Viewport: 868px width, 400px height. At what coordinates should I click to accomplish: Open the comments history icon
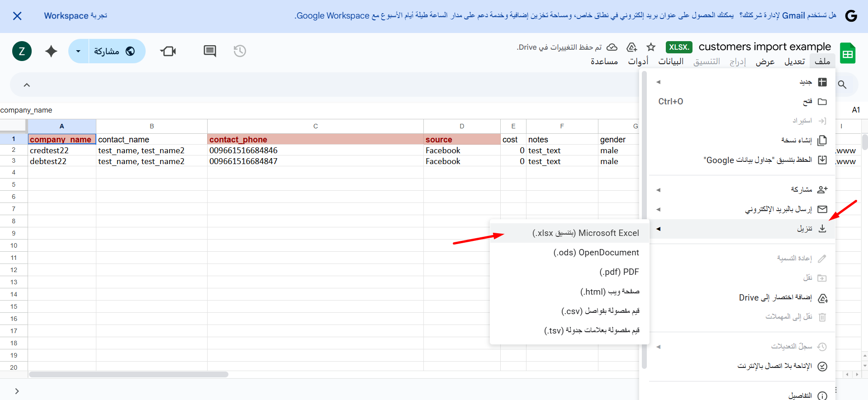click(x=210, y=51)
